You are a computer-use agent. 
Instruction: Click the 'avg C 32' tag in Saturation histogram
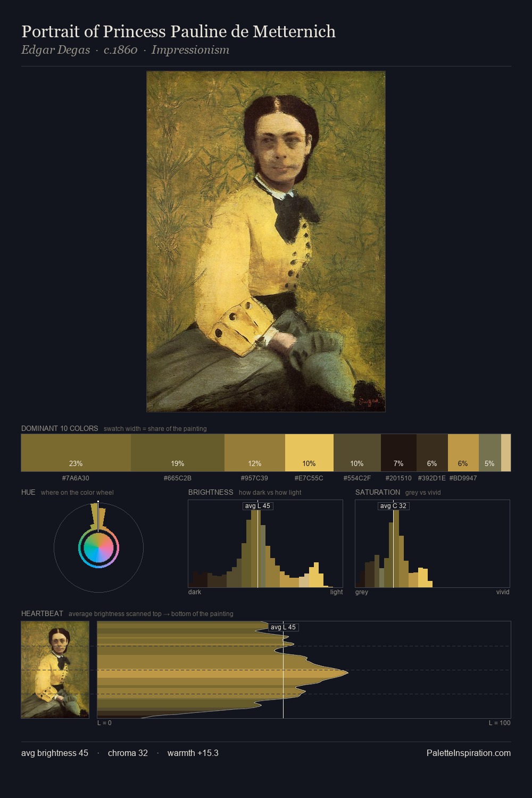tap(393, 506)
